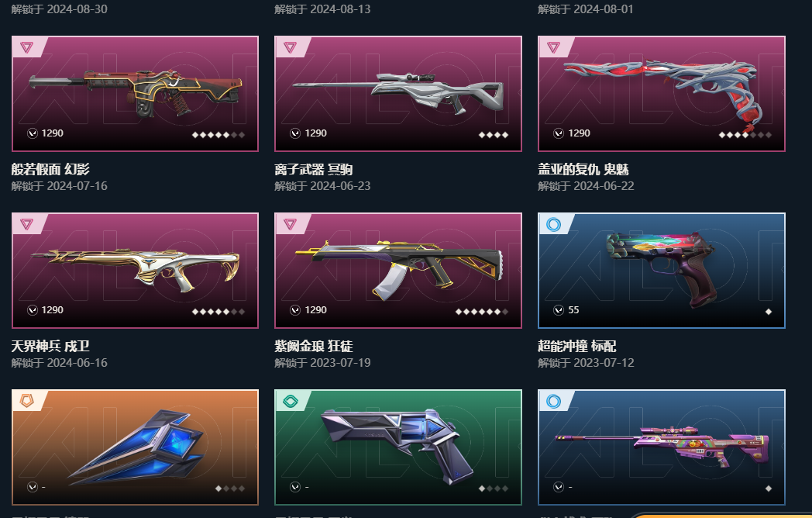The height and width of the screenshot is (518, 812).
Task: Open the 紫阙金琅 狂徒 rifle skin card
Action: click(397, 271)
